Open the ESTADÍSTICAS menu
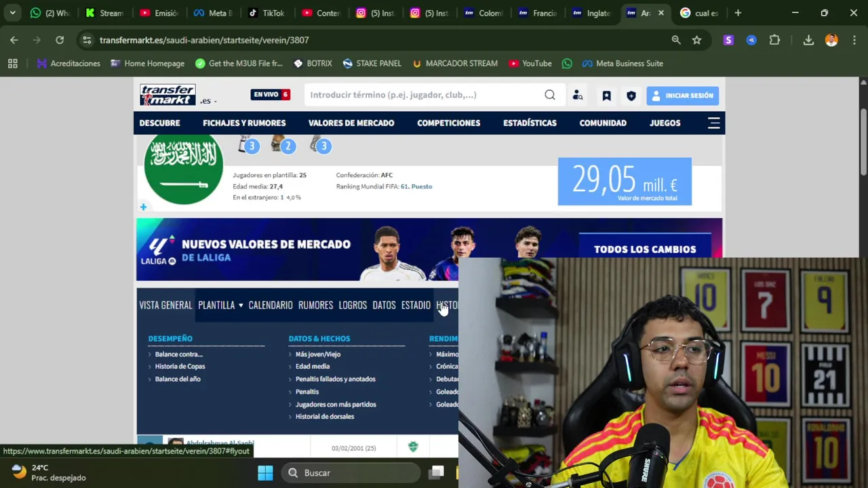 point(530,123)
